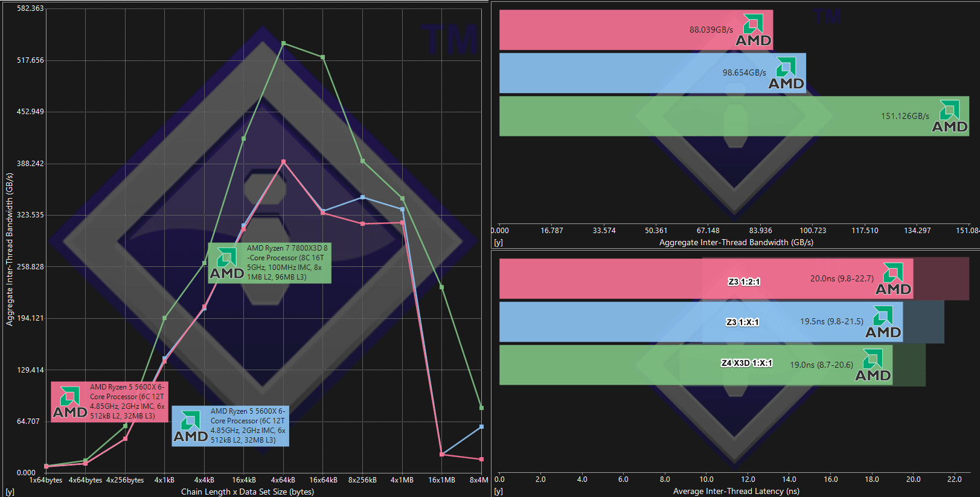Select the pink 88.039GB/s bandwidth bar

point(636,30)
